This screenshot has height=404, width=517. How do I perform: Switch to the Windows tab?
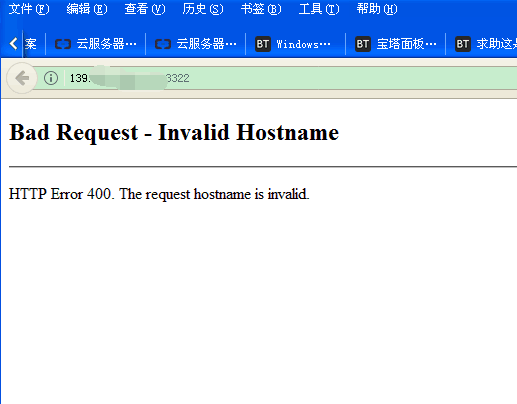295,44
